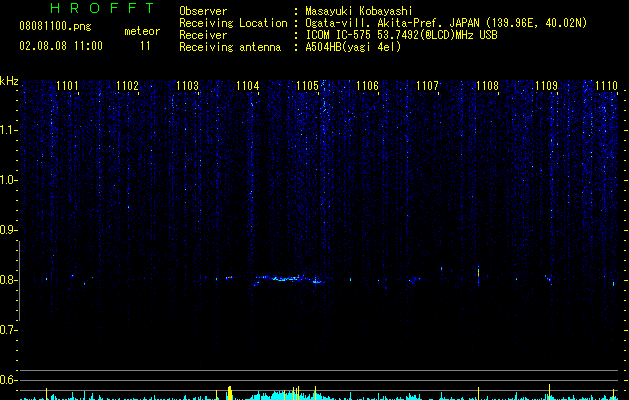
Task: Select antenna text A504HB(yagi 4el)
Action: point(353,47)
